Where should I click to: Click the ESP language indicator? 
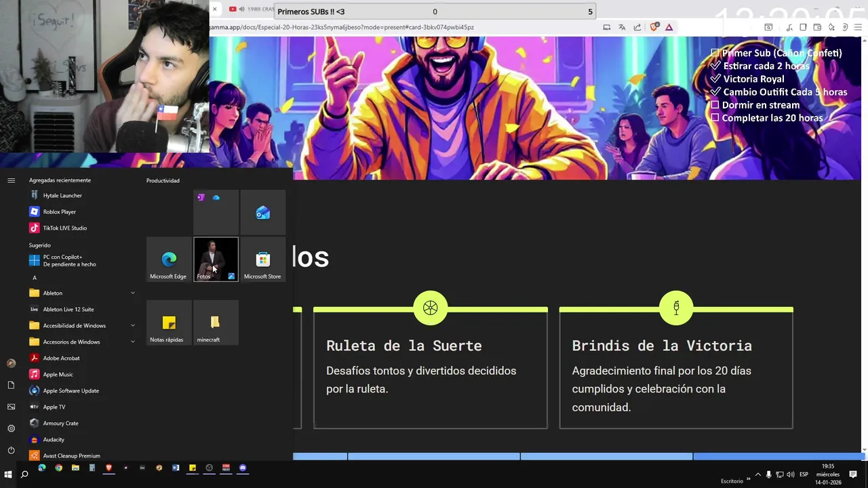pos(804,474)
